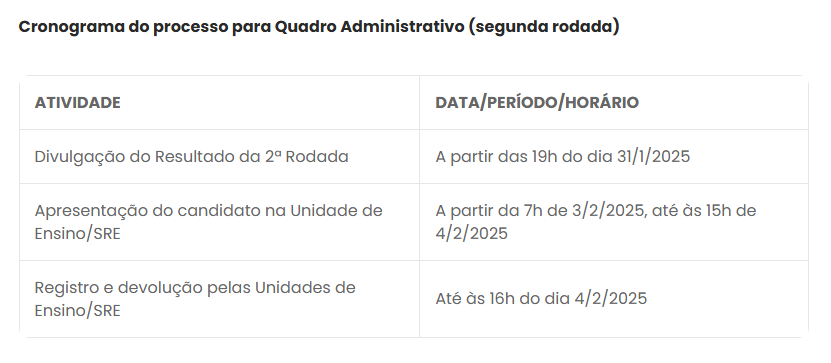Select the ATIVIDADE column header
The width and height of the screenshot is (831, 363).
(77, 102)
